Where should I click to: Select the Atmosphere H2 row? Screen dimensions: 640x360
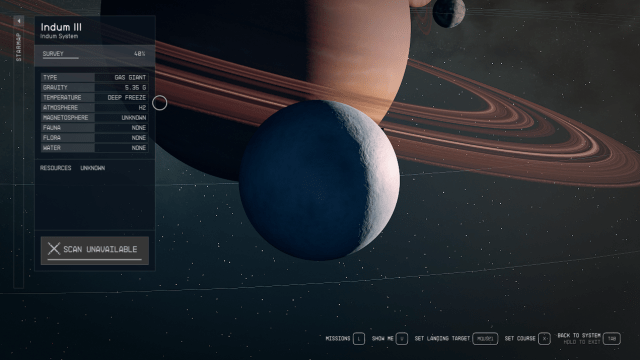click(x=95, y=107)
